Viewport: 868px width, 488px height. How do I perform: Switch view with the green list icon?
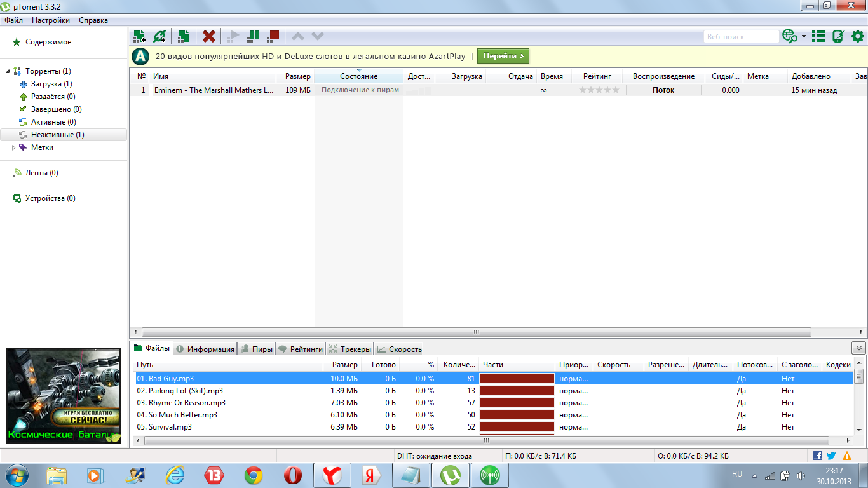(818, 36)
